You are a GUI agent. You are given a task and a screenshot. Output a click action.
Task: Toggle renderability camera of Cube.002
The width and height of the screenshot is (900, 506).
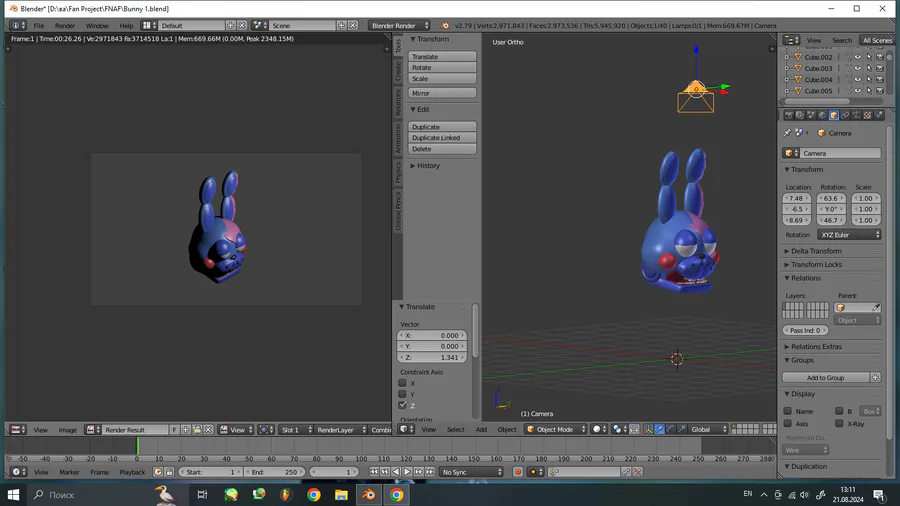[x=879, y=57]
